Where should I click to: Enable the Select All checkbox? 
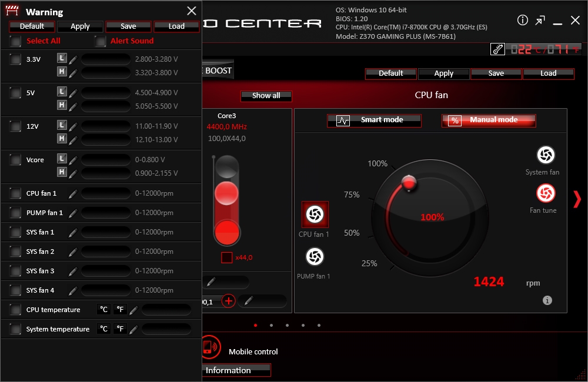click(15, 41)
